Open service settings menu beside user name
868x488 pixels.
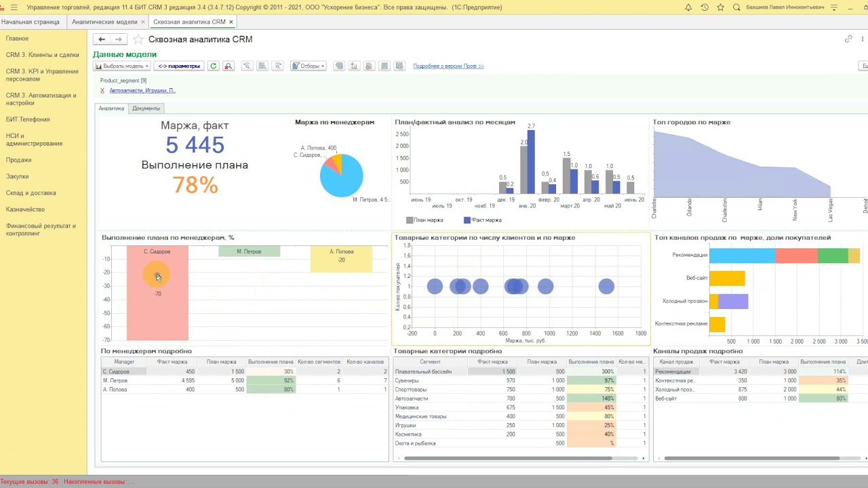tap(834, 7)
